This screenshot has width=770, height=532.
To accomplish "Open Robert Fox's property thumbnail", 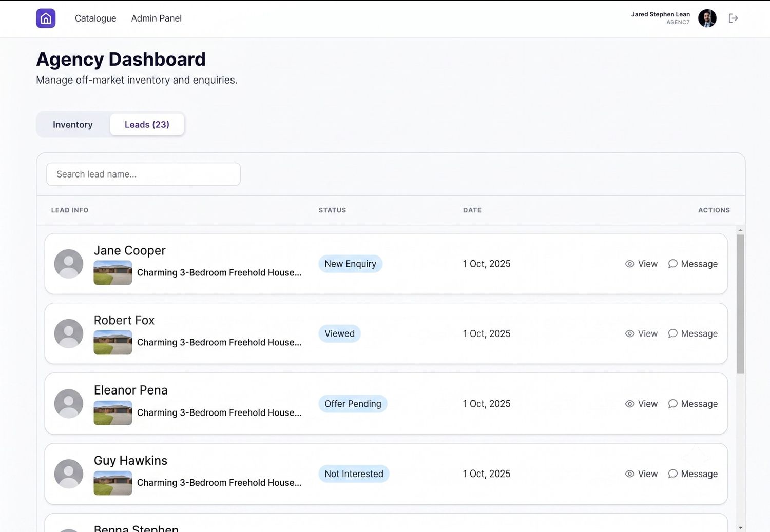I will 113,342.
